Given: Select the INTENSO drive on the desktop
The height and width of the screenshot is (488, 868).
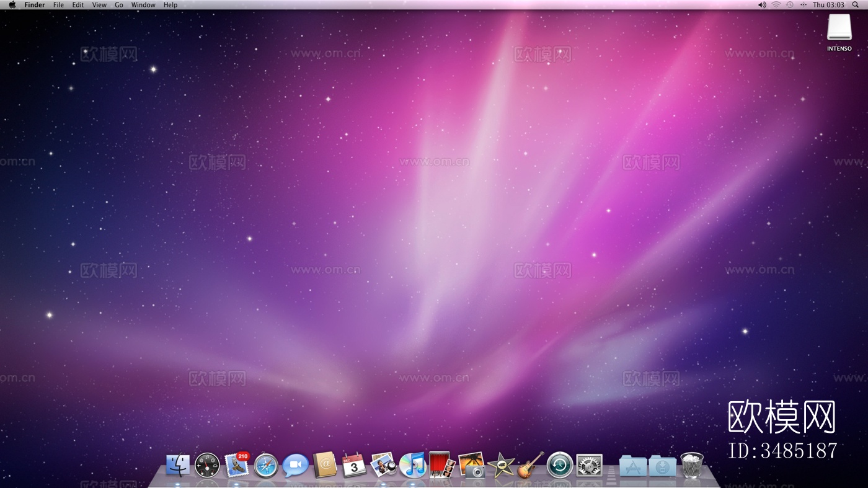Looking at the screenshot, I should point(839,32).
